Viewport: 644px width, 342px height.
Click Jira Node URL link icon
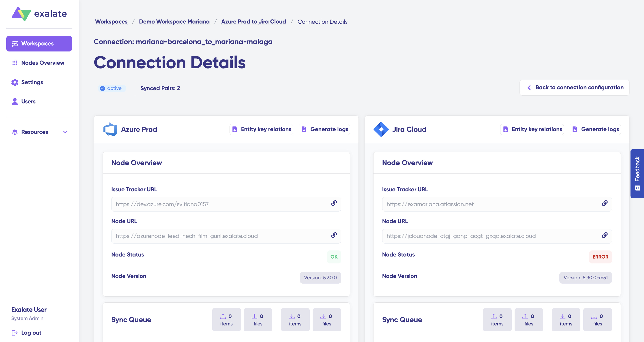[605, 235]
